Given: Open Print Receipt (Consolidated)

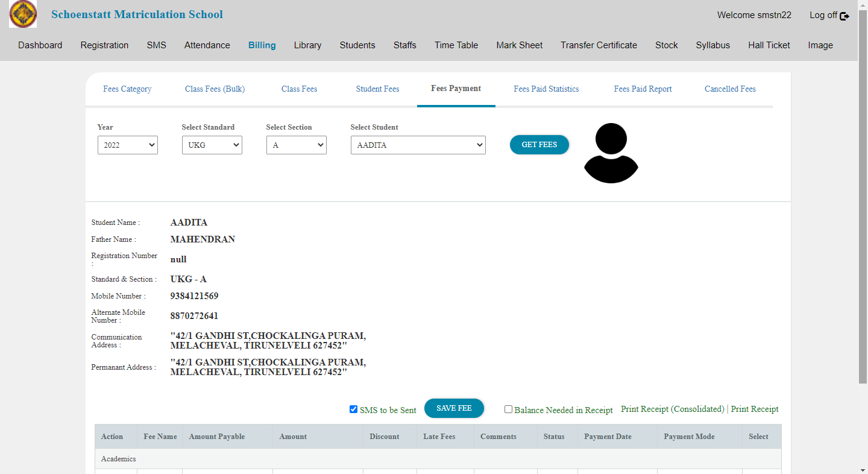Looking at the screenshot, I should pyautogui.click(x=672, y=409).
